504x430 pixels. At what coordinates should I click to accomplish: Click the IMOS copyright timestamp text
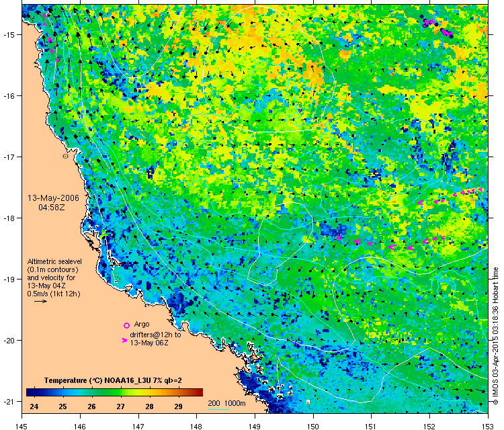(x=495, y=336)
